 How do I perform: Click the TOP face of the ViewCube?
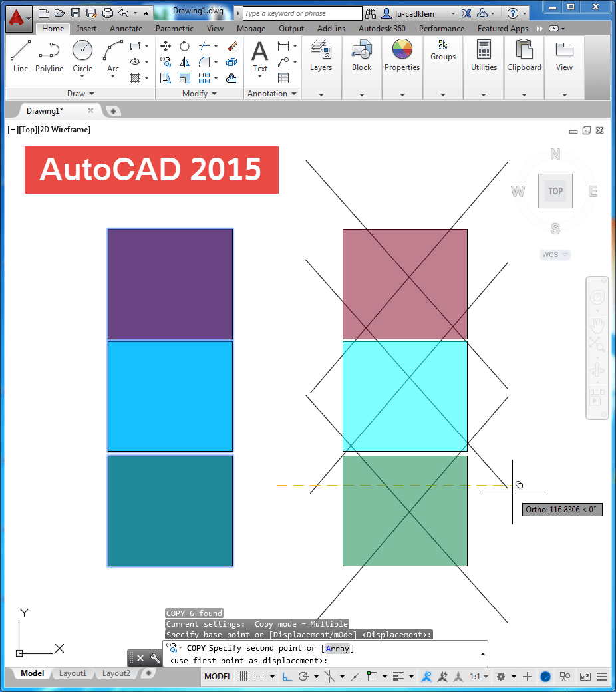coord(555,191)
